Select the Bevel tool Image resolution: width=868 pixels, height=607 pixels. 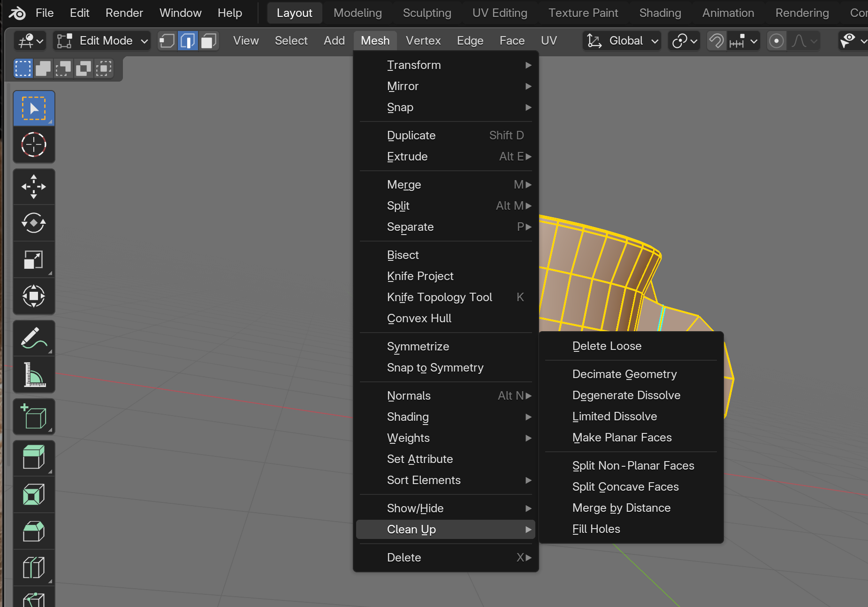(34, 531)
